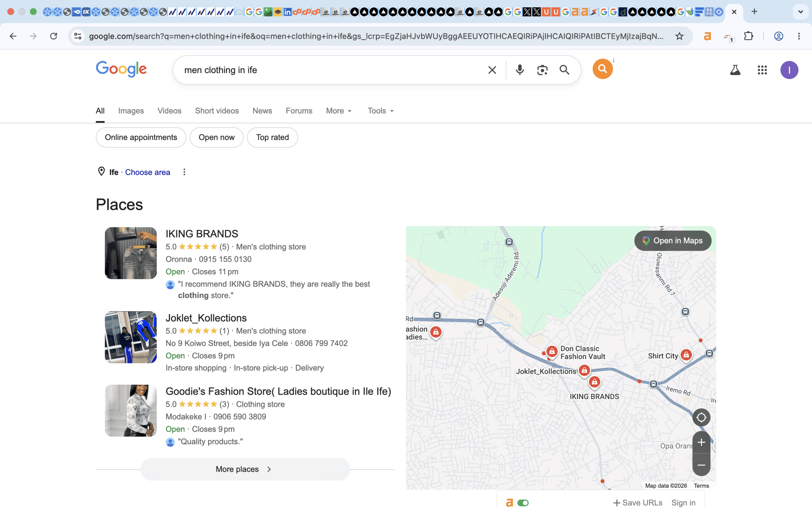
Task: Open site information icon in address bar
Action: [x=78, y=36]
